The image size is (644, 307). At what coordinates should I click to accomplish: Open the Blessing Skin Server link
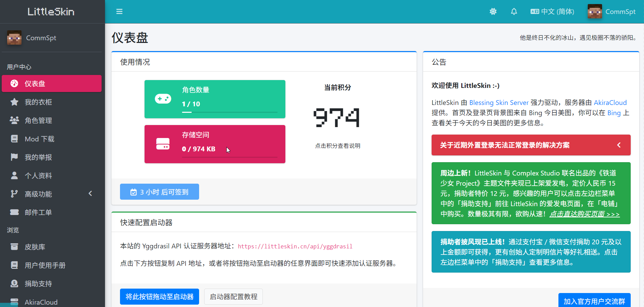click(x=499, y=103)
